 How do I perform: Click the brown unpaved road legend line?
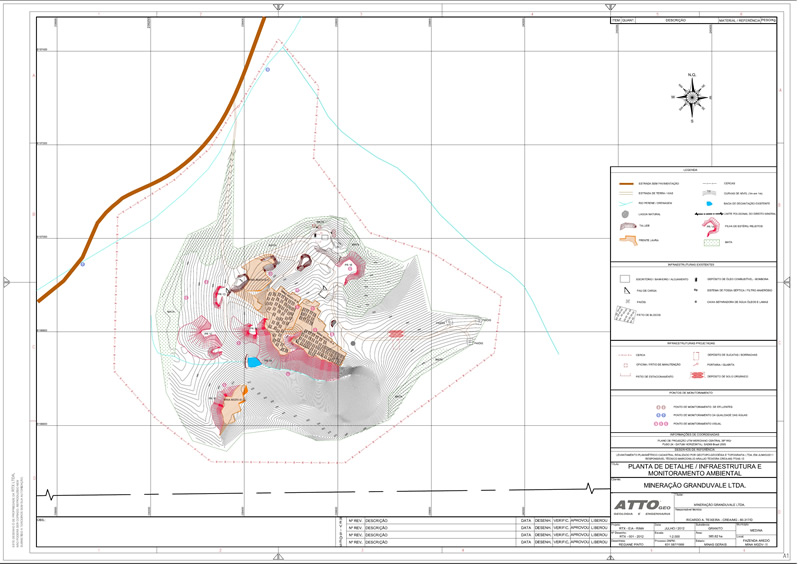(628, 183)
